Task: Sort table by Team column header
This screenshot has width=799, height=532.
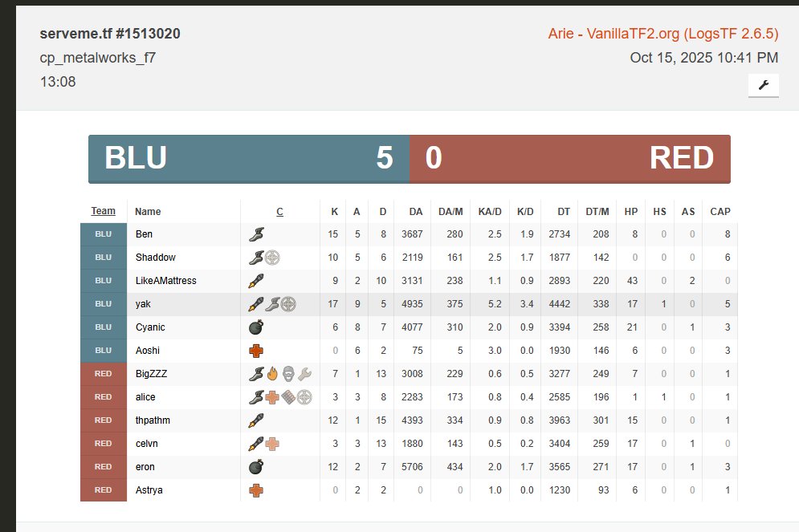Action: click(103, 211)
